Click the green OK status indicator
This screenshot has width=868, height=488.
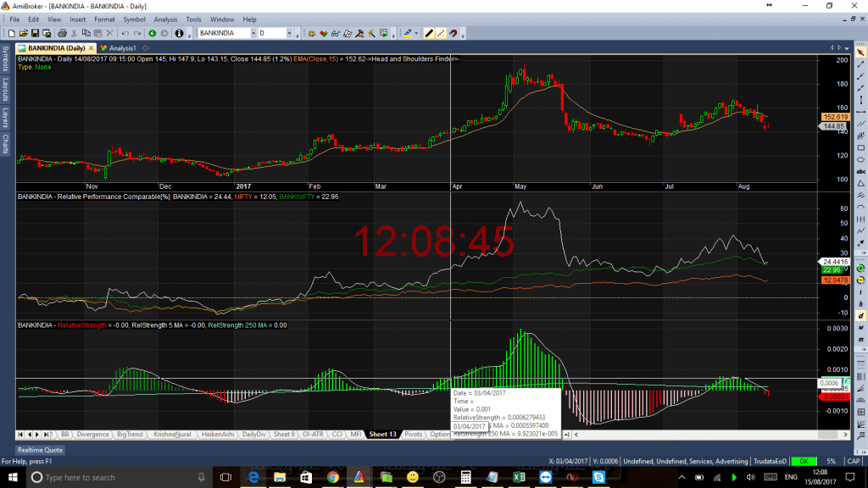click(804, 462)
